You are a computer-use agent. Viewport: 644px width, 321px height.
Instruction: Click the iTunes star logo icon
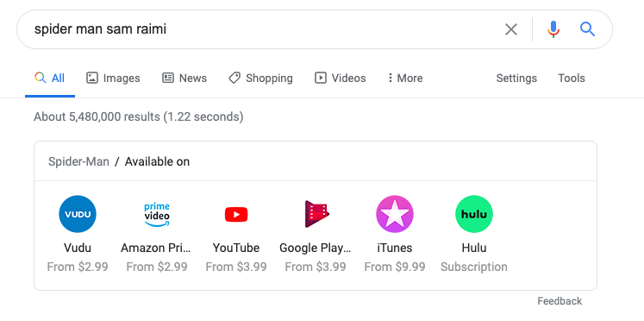coord(395,214)
